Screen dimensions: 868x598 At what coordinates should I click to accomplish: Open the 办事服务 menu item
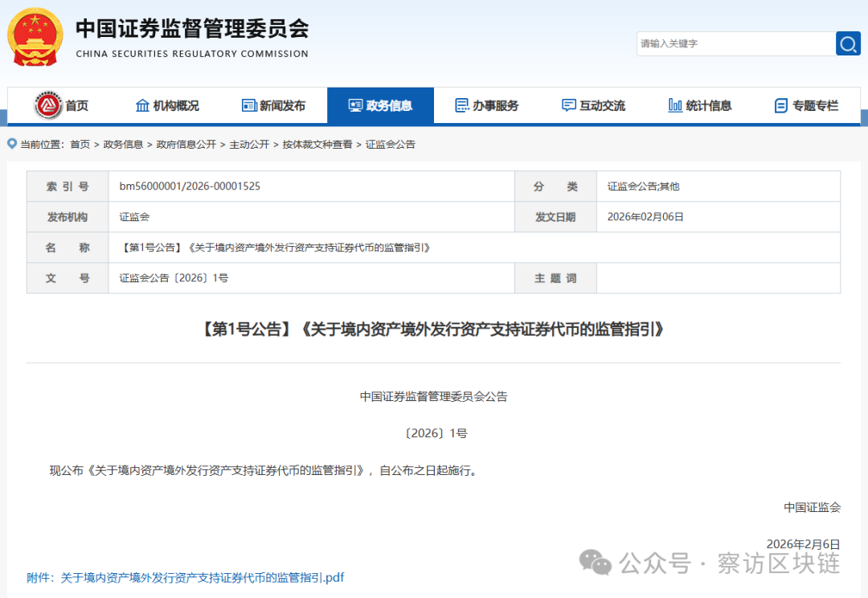coord(487,105)
